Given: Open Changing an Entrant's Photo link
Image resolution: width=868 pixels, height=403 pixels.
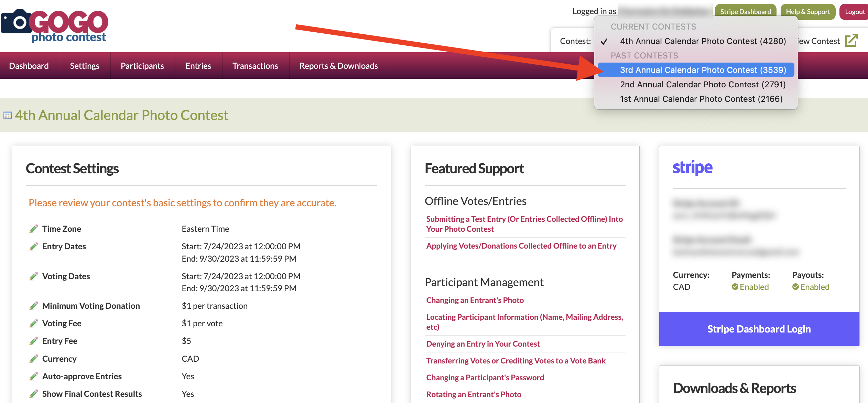Looking at the screenshot, I should click(475, 300).
